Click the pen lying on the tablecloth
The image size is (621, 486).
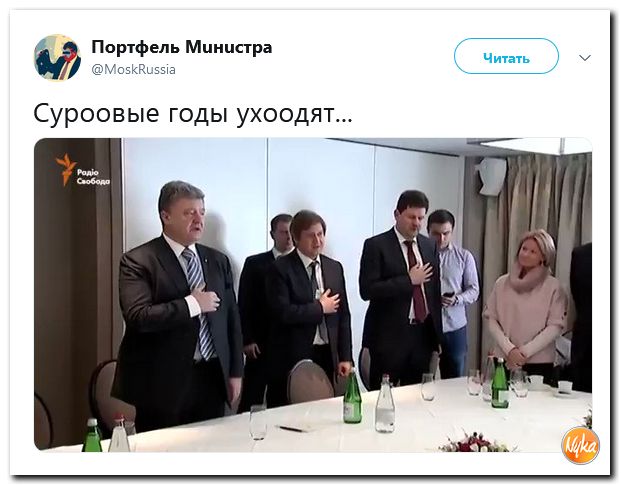pos(292,429)
